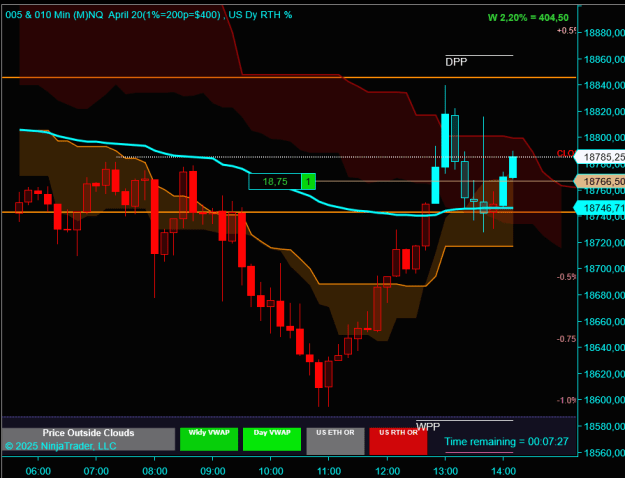The image size is (625, 478).
Task: Click the DPP pivot level label
Action: [x=456, y=62]
